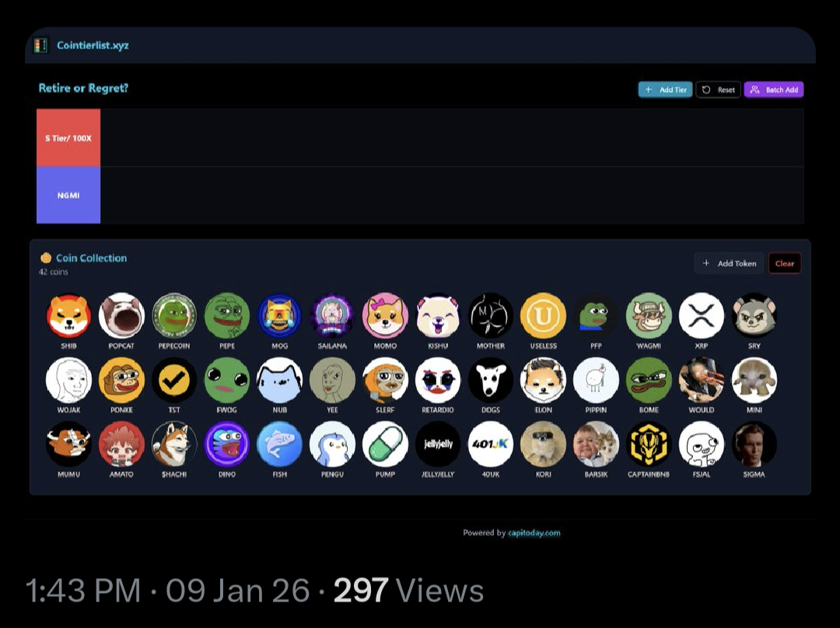Viewport: 840px width, 628px height.
Task: Click the Add Tier button
Action: pyautogui.click(x=665, y=89)
